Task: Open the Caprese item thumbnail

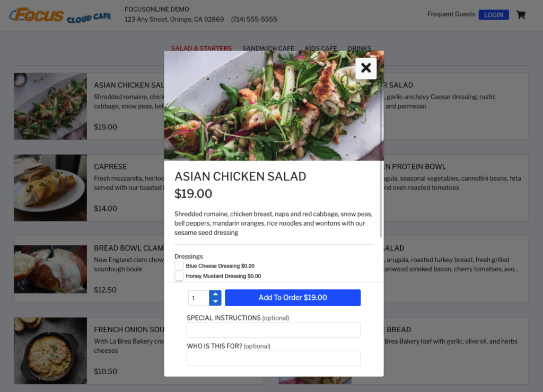Action: [50, 188]
